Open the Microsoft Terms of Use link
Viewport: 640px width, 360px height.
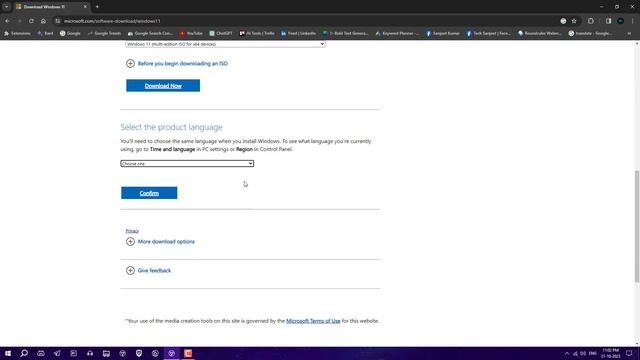pos(313,321)
